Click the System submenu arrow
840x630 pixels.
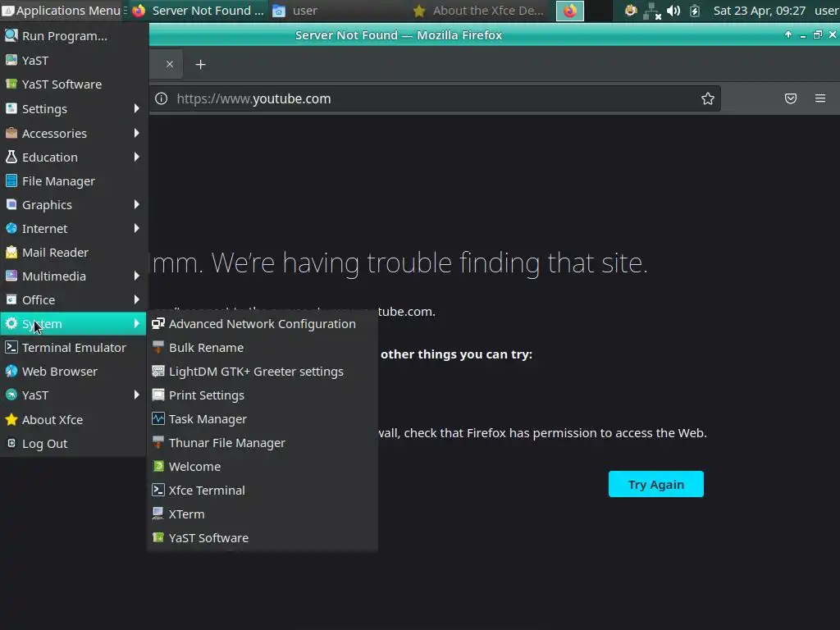137,323
